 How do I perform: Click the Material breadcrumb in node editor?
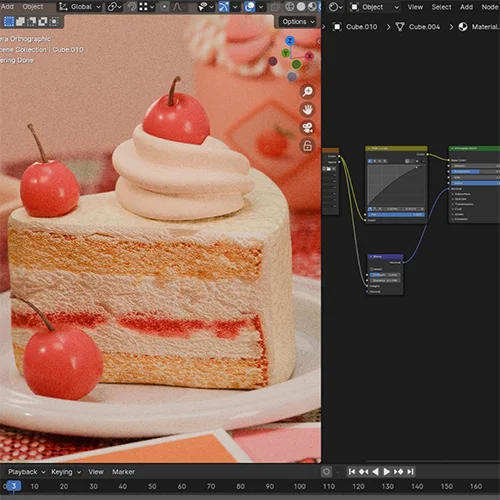pos(479,27)
